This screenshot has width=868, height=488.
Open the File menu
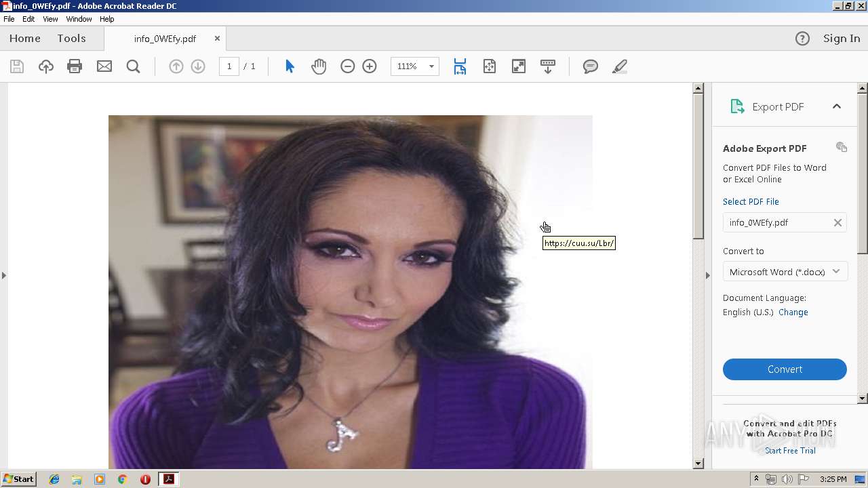[9, 19]
